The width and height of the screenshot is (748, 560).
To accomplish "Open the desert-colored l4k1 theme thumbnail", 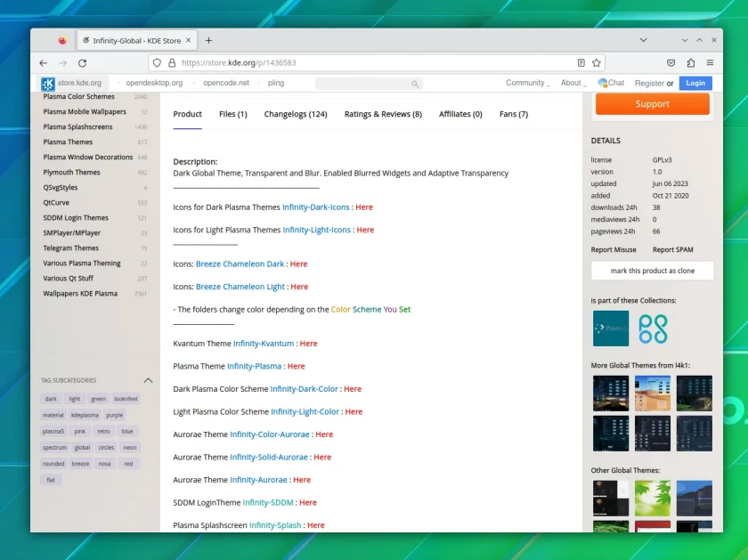I will tap(653, 393).
